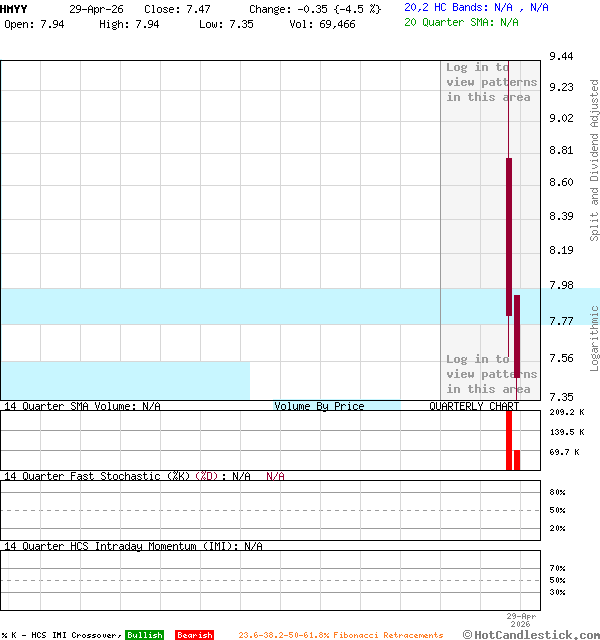Click the '20,2 HC Bands' indicator label
This screenshot has width=600, height=640.
(x=447, y=7)
